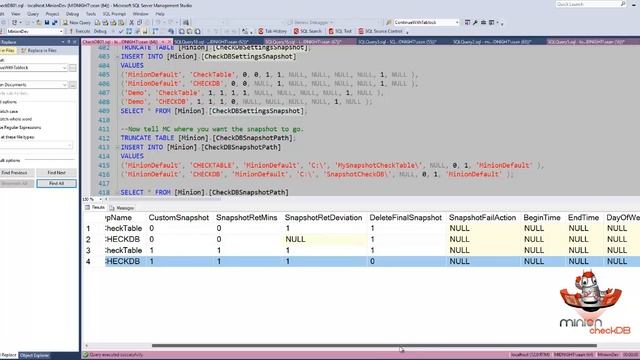Open the Tools menu
This screenshot has width=640, height=360.
point(91,13)
